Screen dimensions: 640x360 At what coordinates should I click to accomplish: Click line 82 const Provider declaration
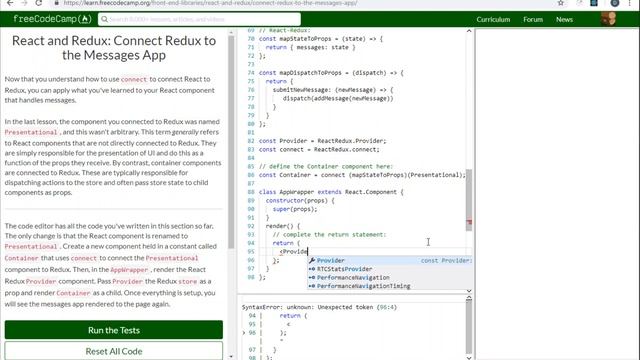(x=322, y=141)
